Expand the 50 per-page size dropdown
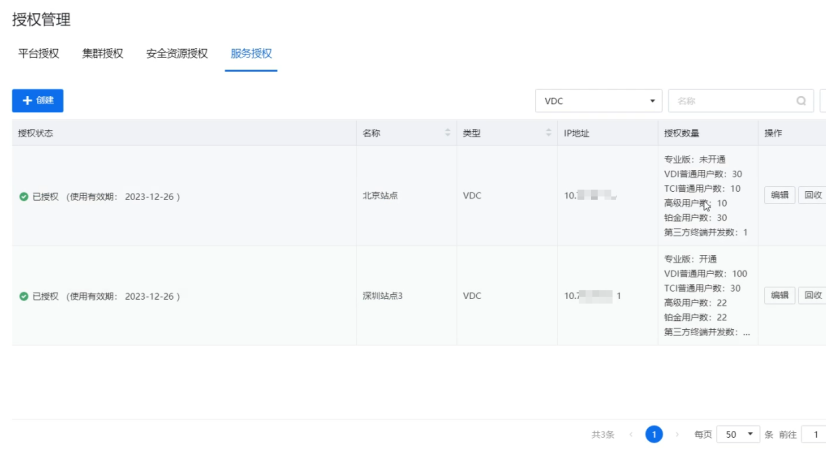 pyautogui.click(x=738, y=435)
